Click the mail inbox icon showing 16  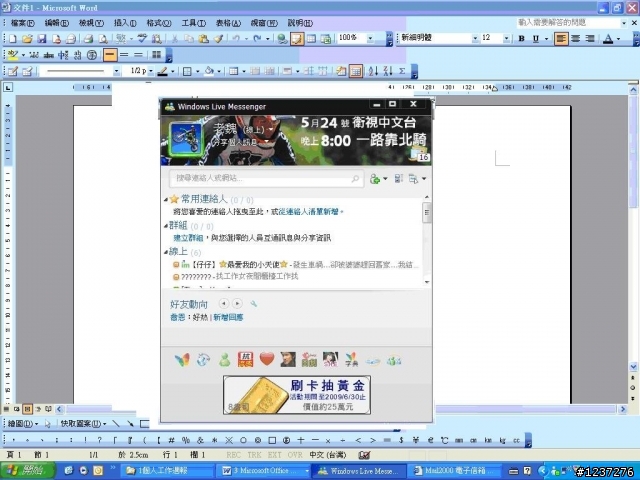point(420,154)
